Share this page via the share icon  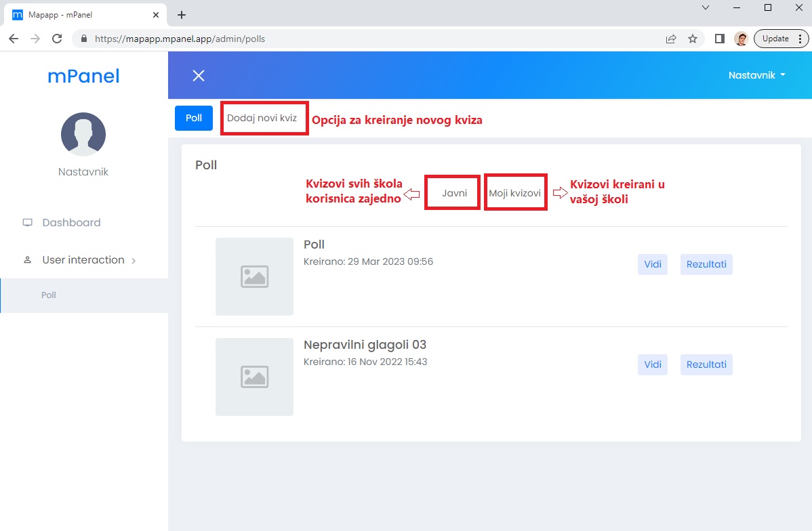[670, 39]
